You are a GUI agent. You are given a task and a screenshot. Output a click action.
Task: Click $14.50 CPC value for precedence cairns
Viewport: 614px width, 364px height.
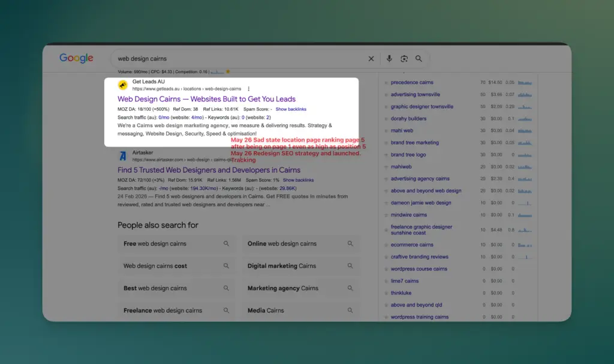click(495, 83)
